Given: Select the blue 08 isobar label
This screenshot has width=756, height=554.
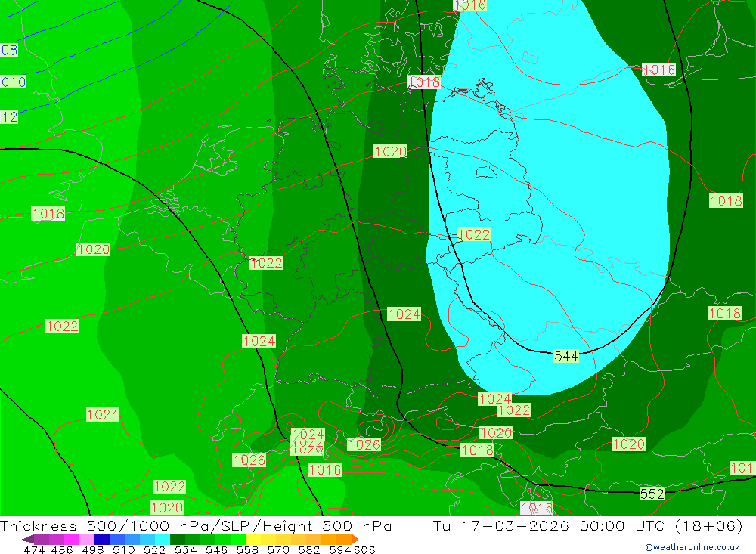Looking at the screenshot, I should click(8, 50).
